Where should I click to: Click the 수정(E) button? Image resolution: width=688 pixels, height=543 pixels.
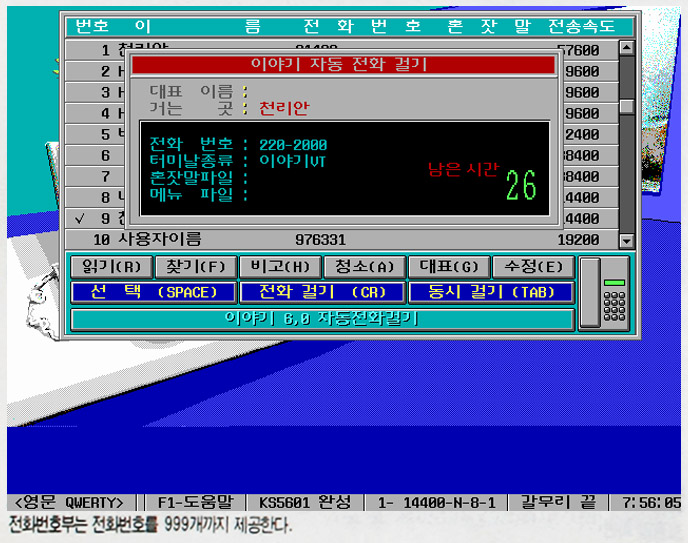click(x=534, y=267)
